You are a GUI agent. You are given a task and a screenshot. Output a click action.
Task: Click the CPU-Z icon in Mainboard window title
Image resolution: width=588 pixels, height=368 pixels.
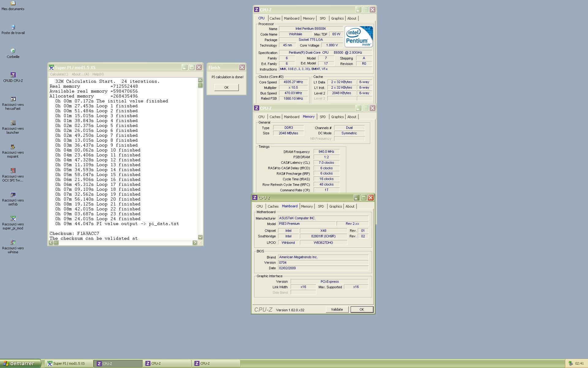(x=255, y=198)
